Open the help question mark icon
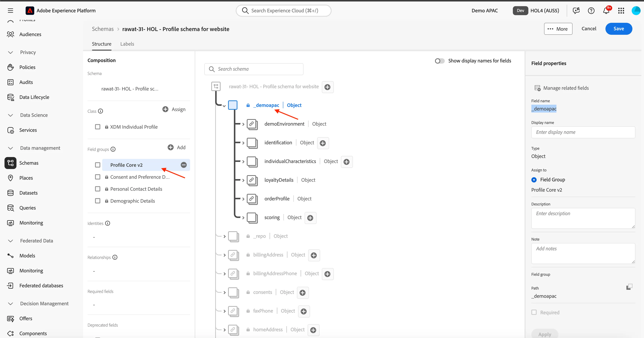The width and height of the screenshot is (644, 338). [x=591, y=10]
